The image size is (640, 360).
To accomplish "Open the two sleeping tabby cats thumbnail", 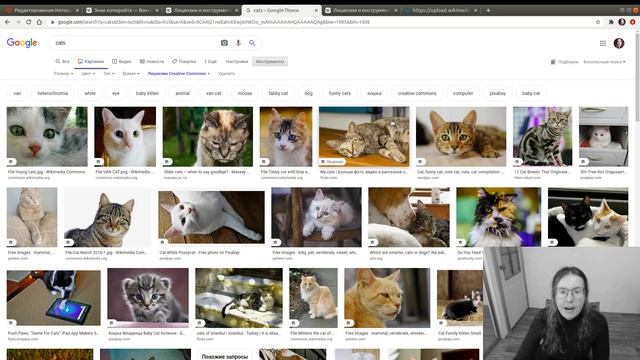I will click(x=364, y=136).
